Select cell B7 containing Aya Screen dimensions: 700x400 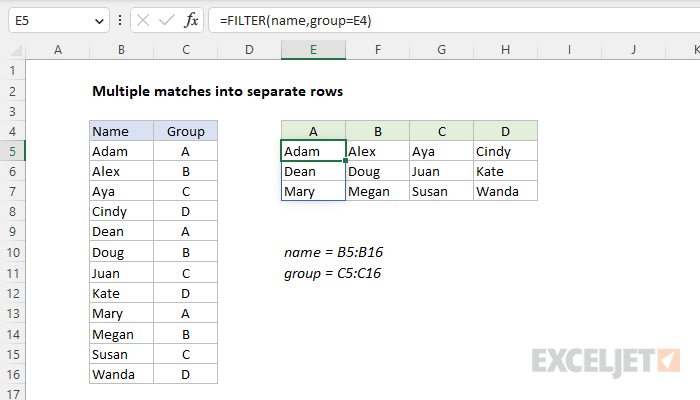pyautogui.click(x=121, y=192)
